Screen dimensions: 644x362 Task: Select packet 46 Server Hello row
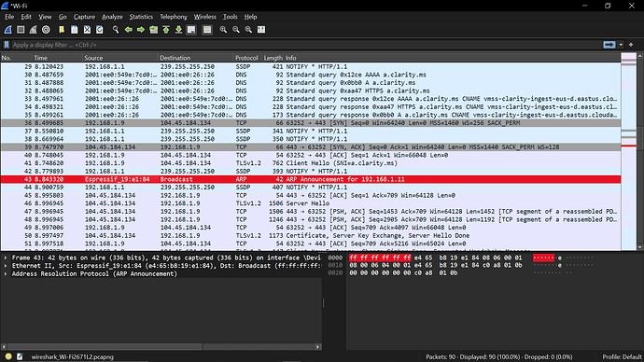tap(311, 203)
